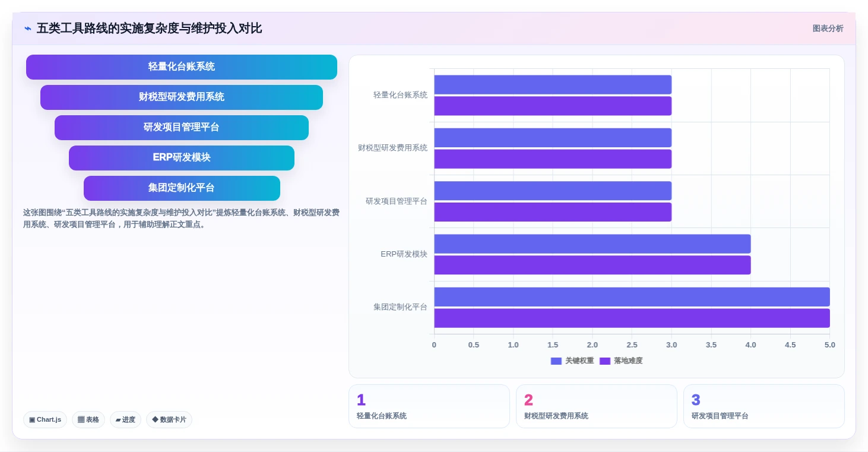Click the 进度 tag chip

coord(125,419)
